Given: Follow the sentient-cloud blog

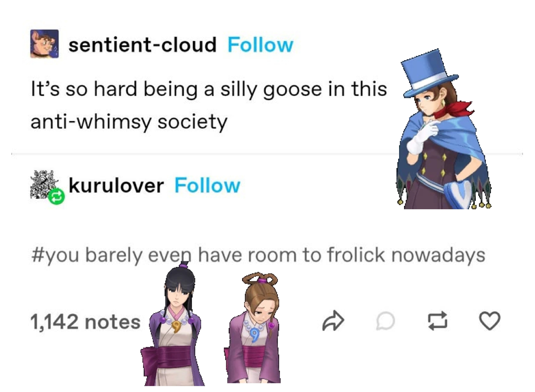Looking at the screenshot, I should pos(260,45).
